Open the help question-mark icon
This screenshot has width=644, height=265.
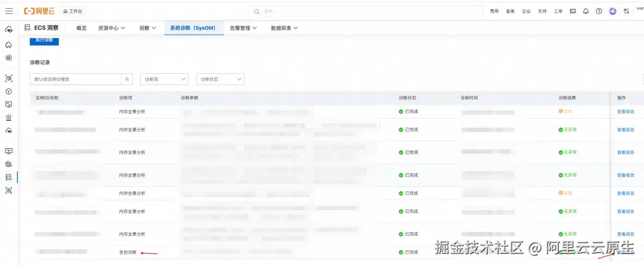pyautogui.click(x=599, y=11)
